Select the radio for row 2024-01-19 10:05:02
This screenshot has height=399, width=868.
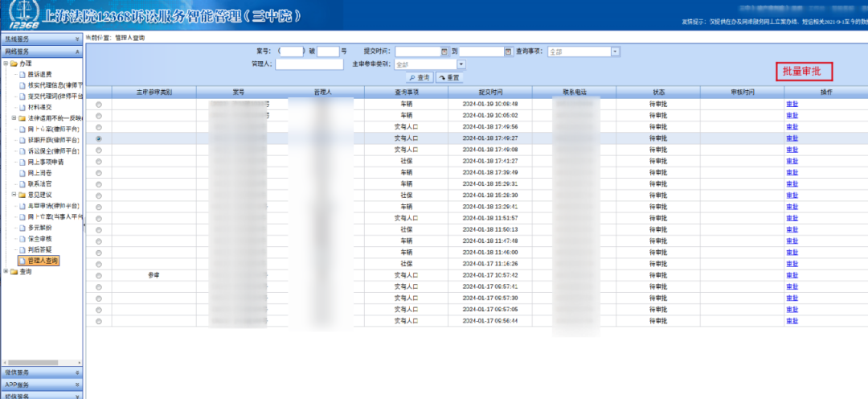tap(99, 116)
